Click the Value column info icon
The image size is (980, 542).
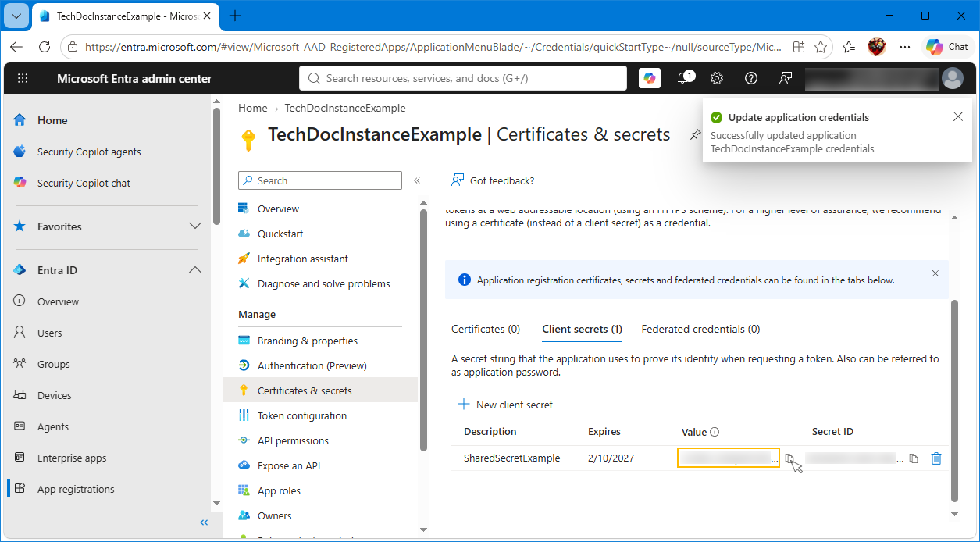point(715,432)
